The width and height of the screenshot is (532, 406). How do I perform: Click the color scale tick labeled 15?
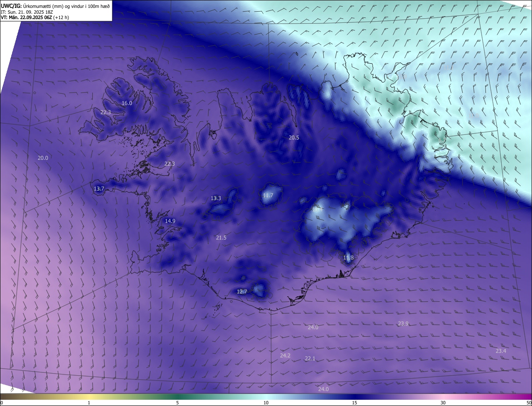click(x=355, y=403)
